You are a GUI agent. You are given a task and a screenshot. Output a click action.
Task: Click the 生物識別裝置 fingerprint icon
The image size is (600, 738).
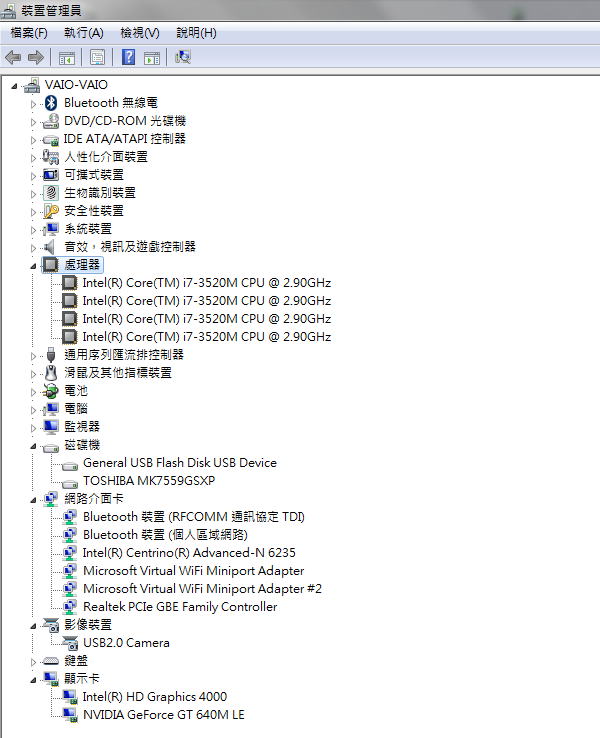click(50, 193)
